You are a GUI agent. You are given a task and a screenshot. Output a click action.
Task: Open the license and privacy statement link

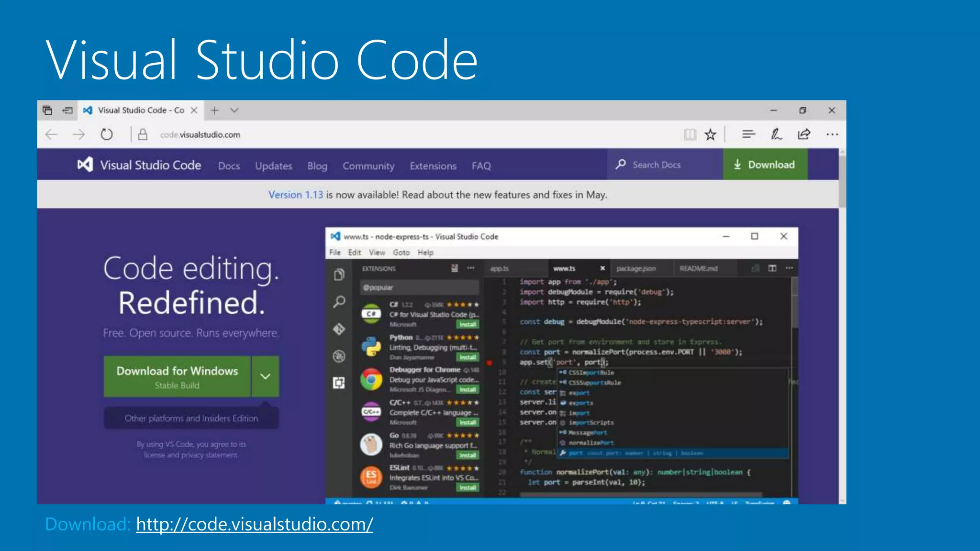point(191,455)
